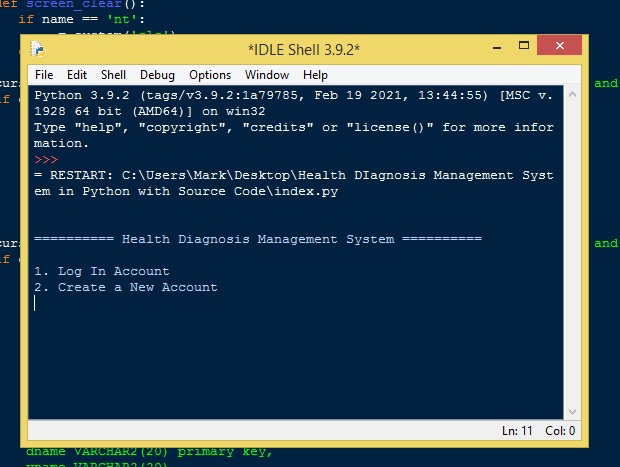The height and width of the screenshot is (467, 620).
Task: Click the '*IDLE Shell 3.9.2*' window title
Action: pyautogui.click(x=304, y=50)
